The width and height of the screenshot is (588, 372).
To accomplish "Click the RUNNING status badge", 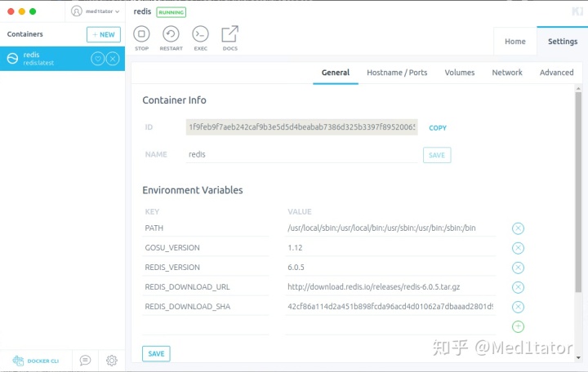I will pyautogui.click(x=171, y=12).
